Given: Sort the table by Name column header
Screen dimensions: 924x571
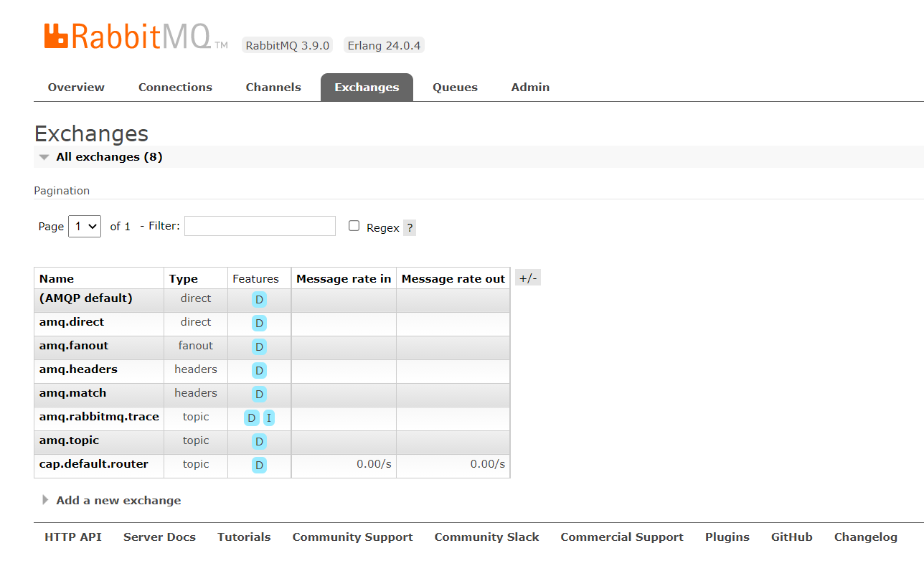Looking at the screenshot, I should tap(57, 278).
